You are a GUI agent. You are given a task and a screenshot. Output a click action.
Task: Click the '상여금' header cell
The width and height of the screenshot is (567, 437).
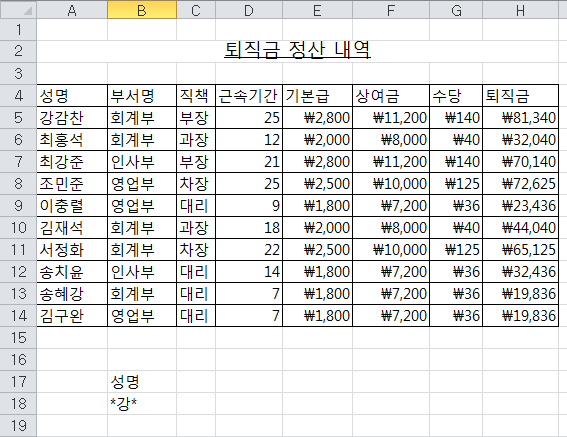(391, 96)
